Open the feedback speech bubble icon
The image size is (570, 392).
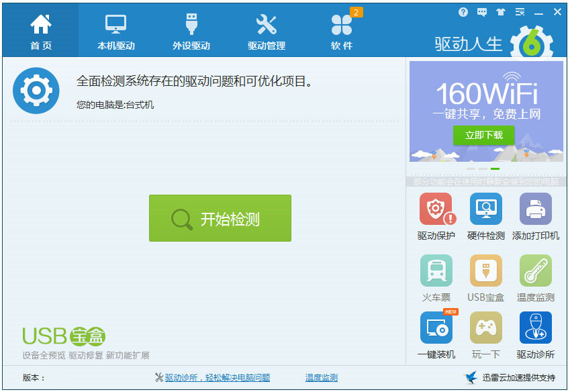481,11
